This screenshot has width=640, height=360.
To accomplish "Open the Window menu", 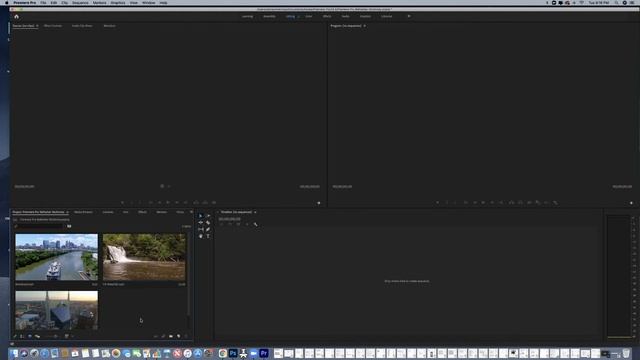I will [149, 3].
